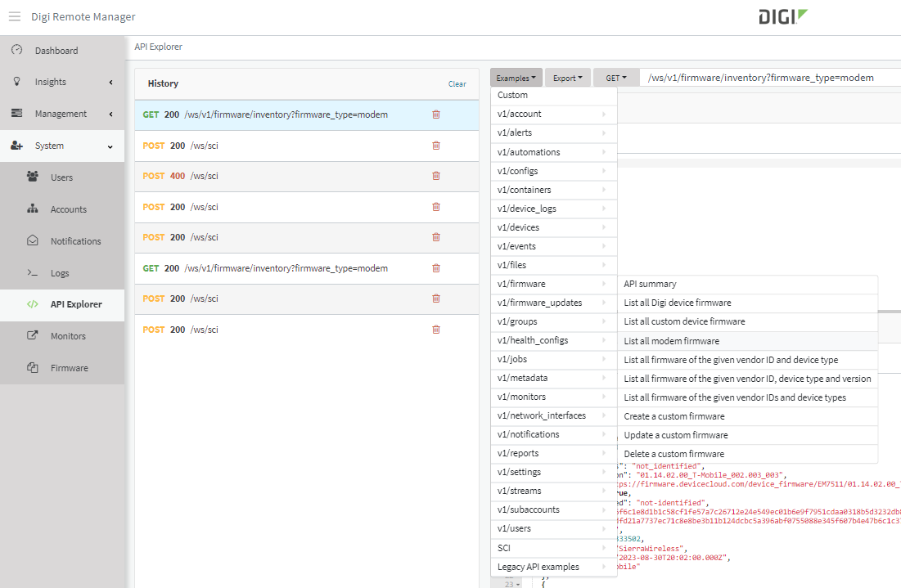This screenshot has width=901, height=588.
Task: Collapse the System section chevron
Action: [x=110, y=146]
